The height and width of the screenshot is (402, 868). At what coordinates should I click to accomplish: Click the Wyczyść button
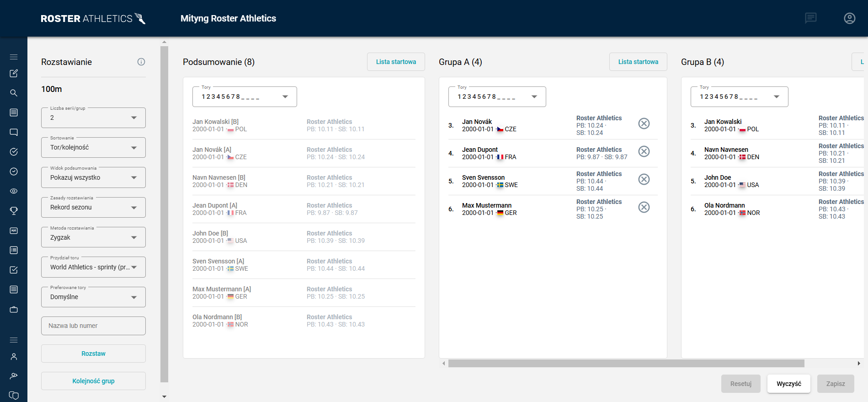pyautogui.click(x=789, y=384)
